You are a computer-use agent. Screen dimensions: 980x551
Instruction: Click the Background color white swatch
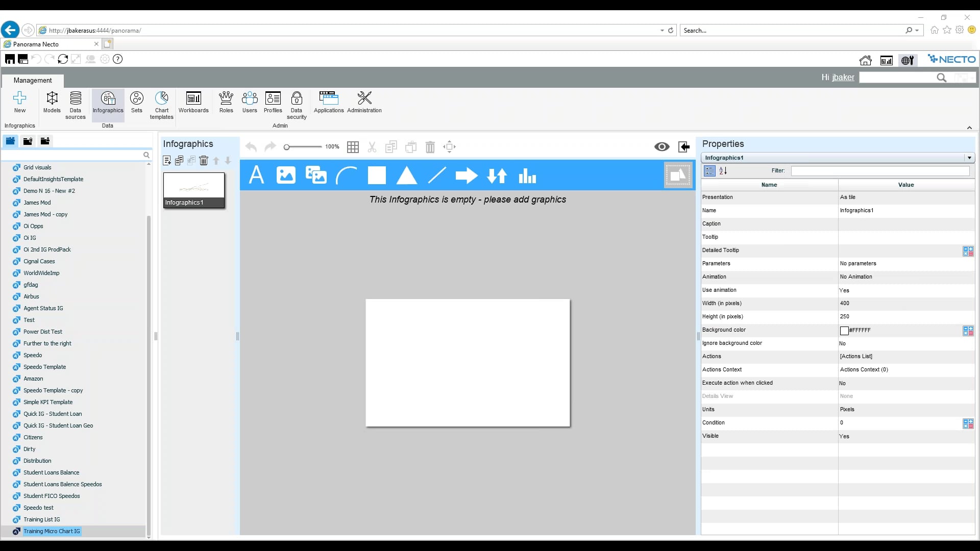(x=844, y=331)
